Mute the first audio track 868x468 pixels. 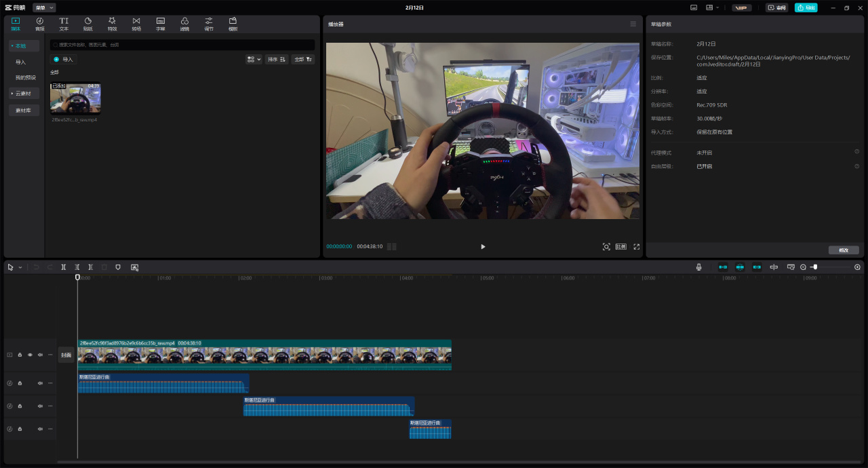tap(40, 383)
